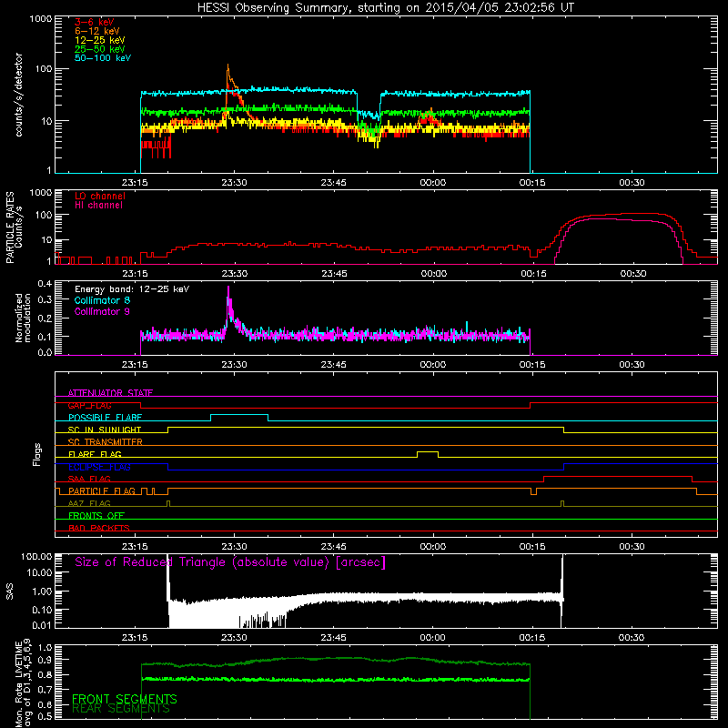Click the 0.4 tick in the modulation panel
The width and height of the screenshot is (728, 728).
45,283
